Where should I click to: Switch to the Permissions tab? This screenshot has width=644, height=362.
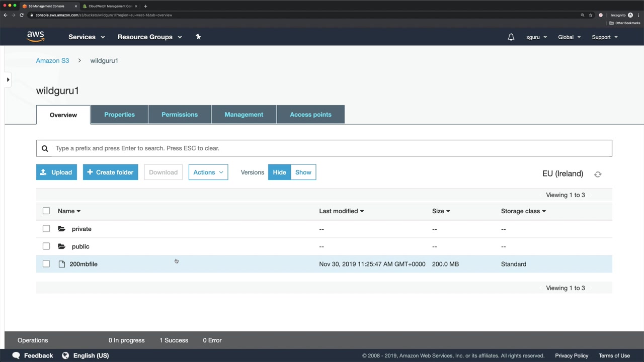click(x=180, y=115)
